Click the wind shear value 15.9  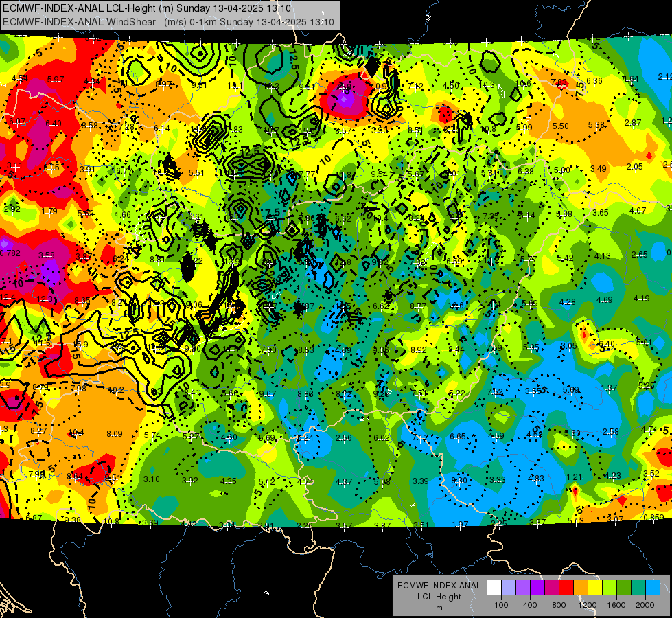(x=80, y=345)
